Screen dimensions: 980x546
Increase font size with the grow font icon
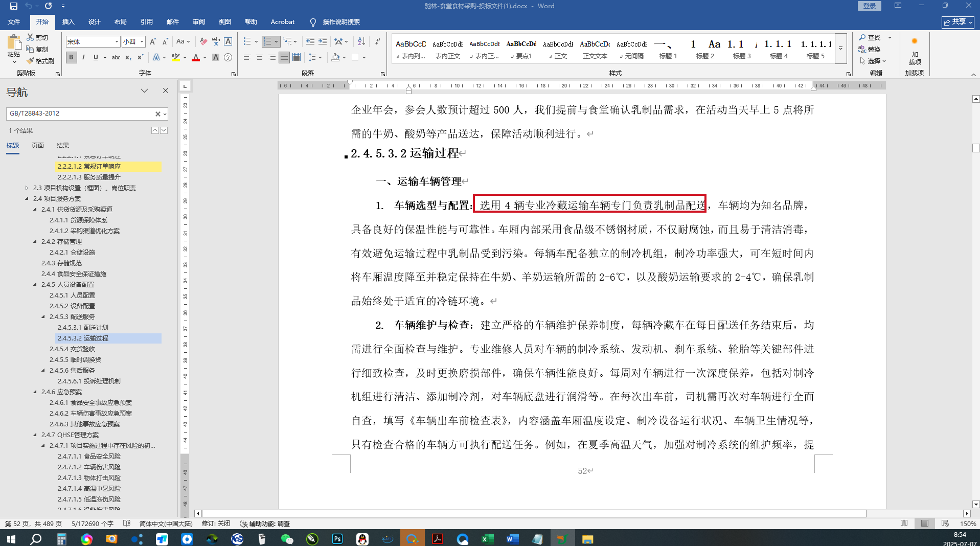pyautogui.click(x=152, y=41)
